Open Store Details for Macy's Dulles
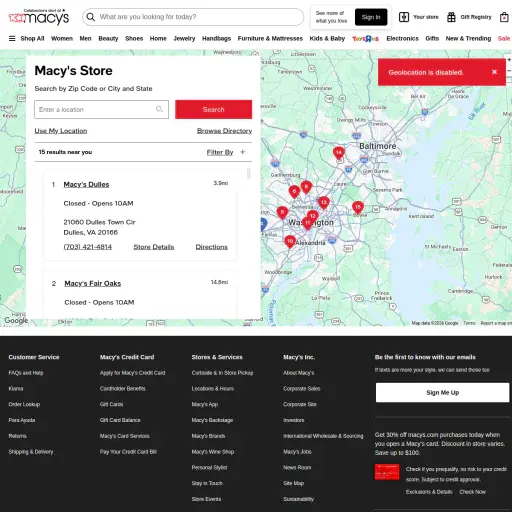This screenshot has width=512, height=512. 154,247
